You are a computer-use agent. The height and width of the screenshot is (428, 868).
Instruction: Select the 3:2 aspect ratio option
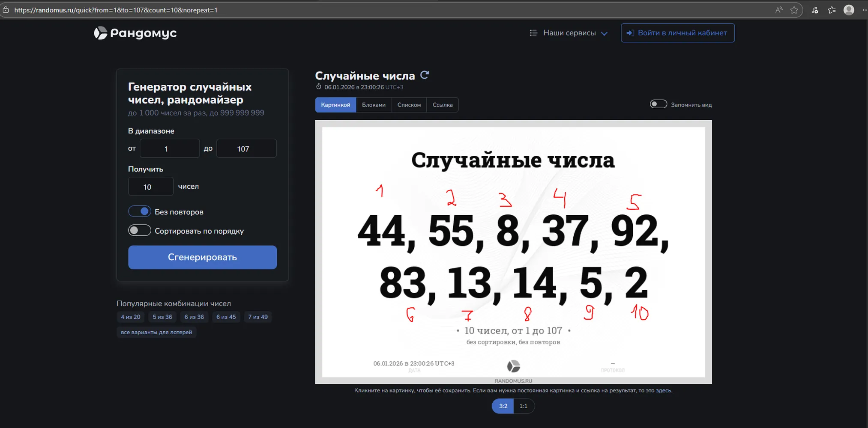point(503,406)
